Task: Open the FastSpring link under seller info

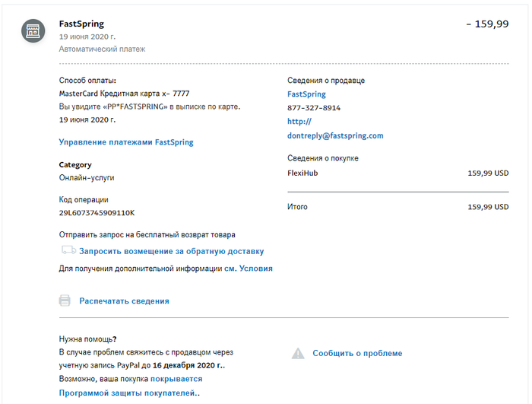Action: coord(306,94)
